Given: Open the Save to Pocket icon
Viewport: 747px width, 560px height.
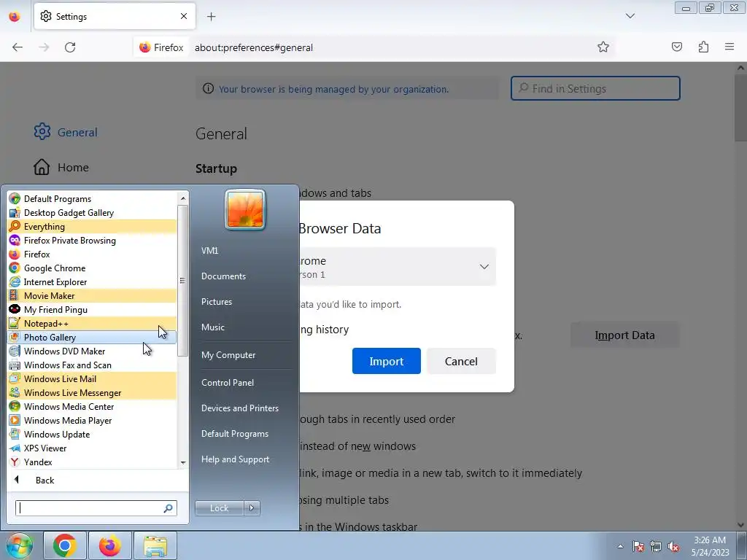Looking at the screenshot, I should tap(676, 47).
